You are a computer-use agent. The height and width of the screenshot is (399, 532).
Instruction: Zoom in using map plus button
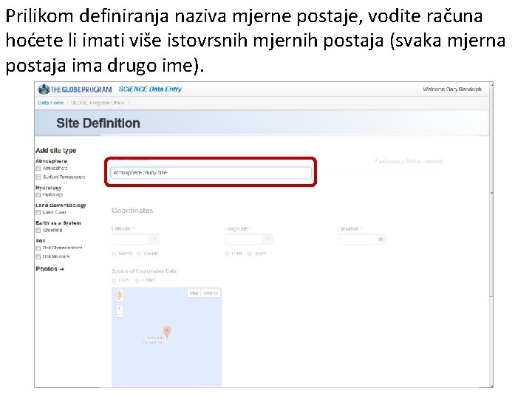coord(120,308)
